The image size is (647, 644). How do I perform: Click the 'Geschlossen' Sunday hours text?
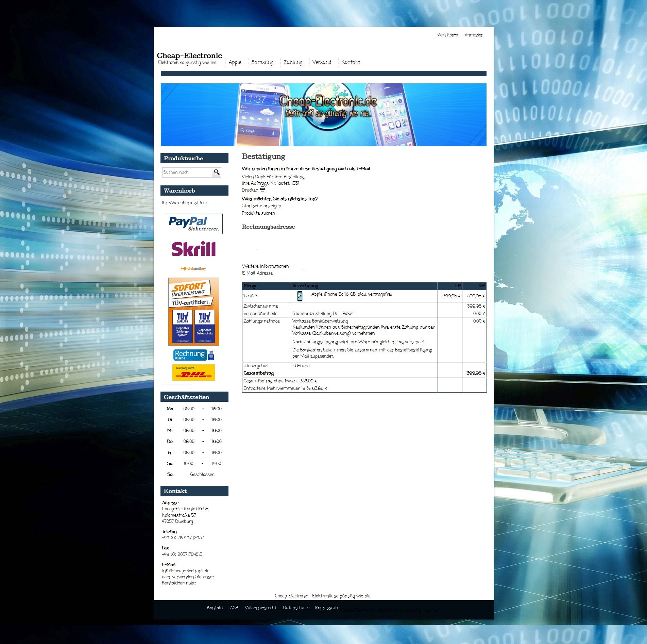tap(202, 475)
